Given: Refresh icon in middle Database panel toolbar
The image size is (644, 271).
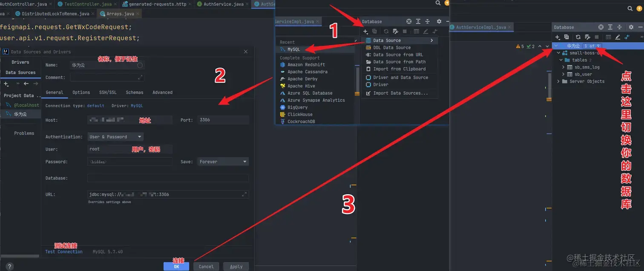Looking at the screenshot, I should coord(386,31).
